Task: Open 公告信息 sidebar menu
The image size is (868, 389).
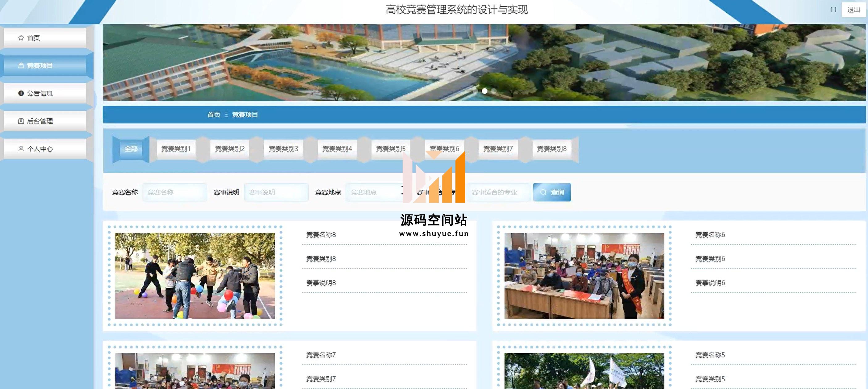Action: click(x=45, y=93)
